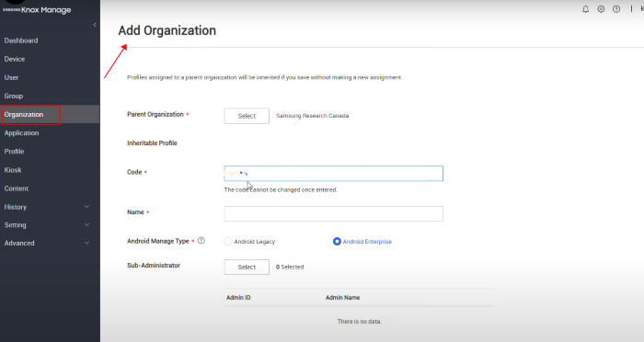Open the settings gear icon in header

[x=601, y=9]
